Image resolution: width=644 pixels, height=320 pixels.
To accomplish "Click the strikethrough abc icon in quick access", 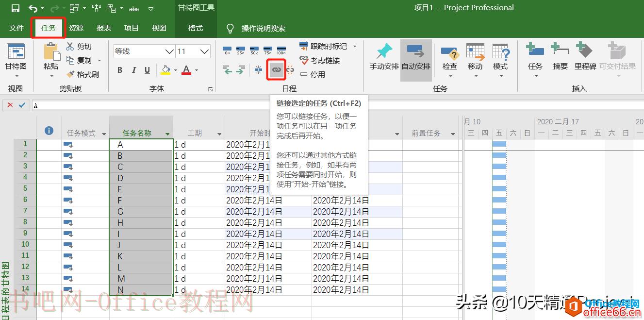I will pos(134,8).
